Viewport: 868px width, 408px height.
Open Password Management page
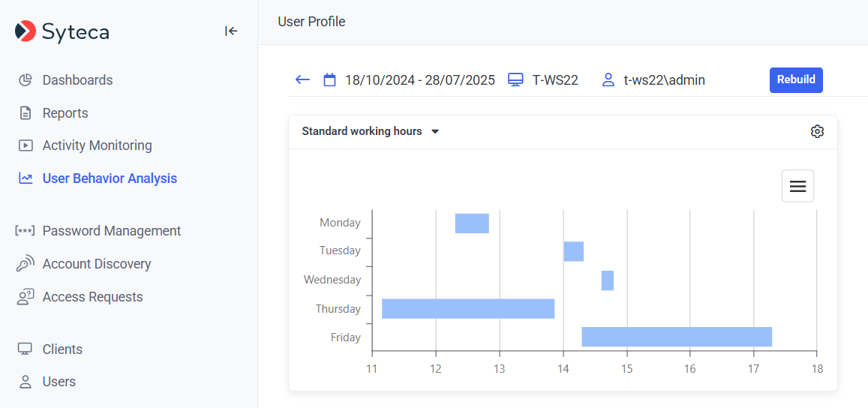tap(112, 231)
